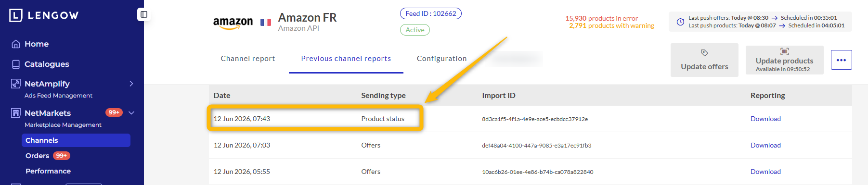Click the date 12 Jun 2026, 07:03
This screenshot has height=185, width=868.
(x=242, y=146)
